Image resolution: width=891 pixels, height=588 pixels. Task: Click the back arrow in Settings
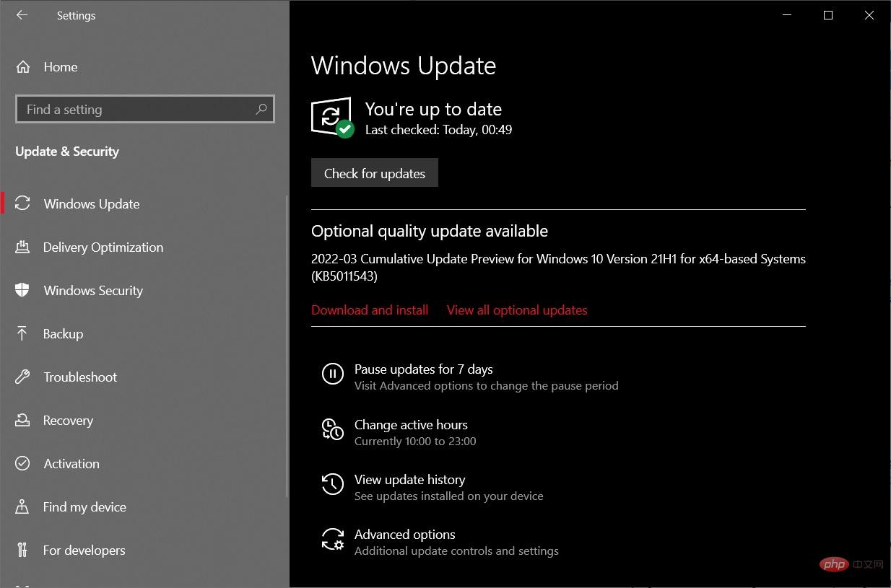(22, 15)
